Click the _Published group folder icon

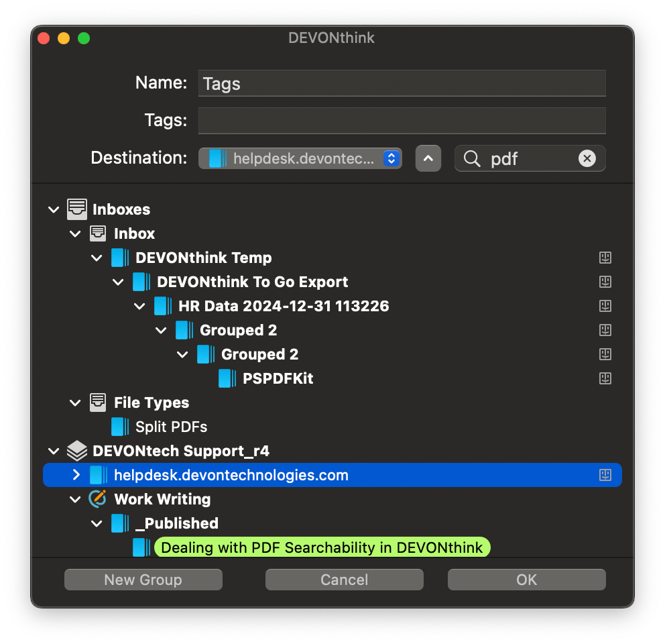point(120,523)
